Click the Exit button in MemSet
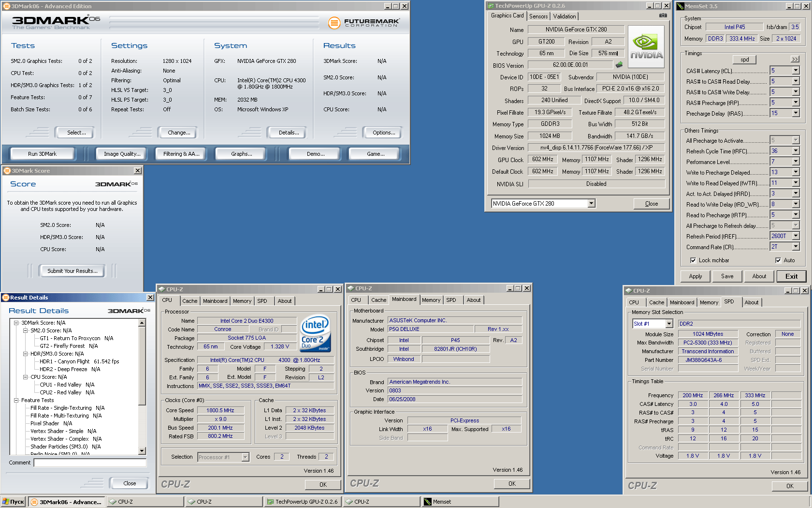812x508 pixels. (792, 276)
